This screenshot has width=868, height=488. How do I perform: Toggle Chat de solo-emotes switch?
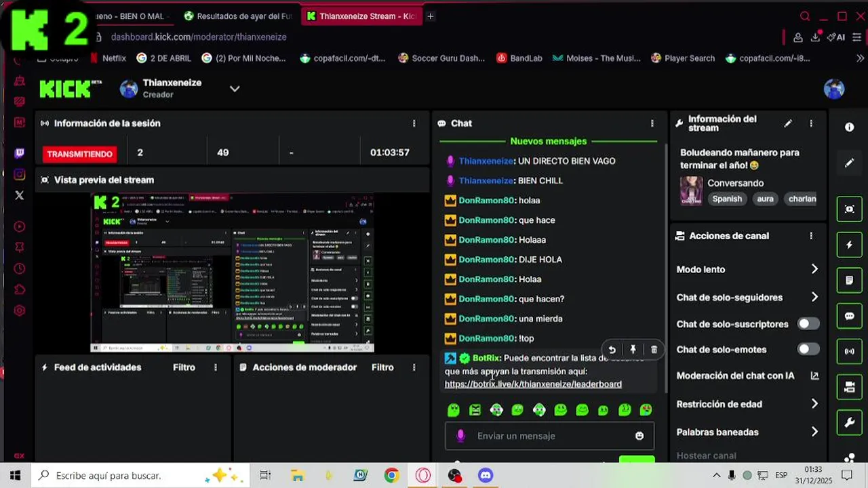click(808, 349)
